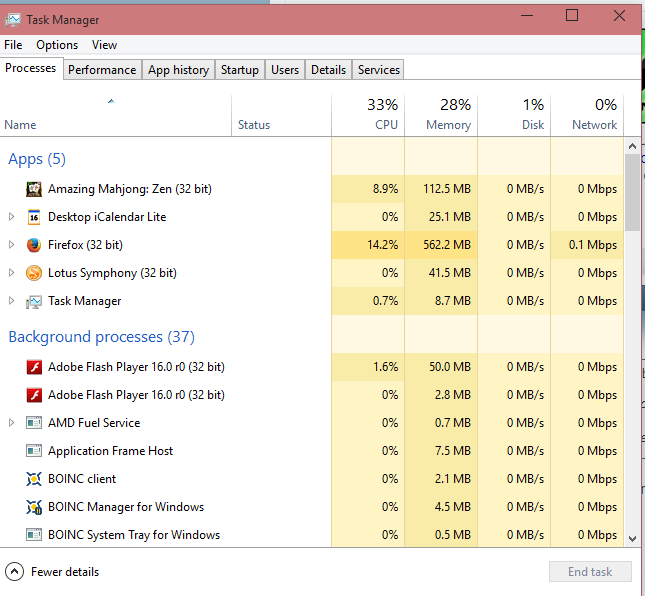645x596 pixels.
Task: Click the scrollbar up arrow
Action: (x=632, y=146)
